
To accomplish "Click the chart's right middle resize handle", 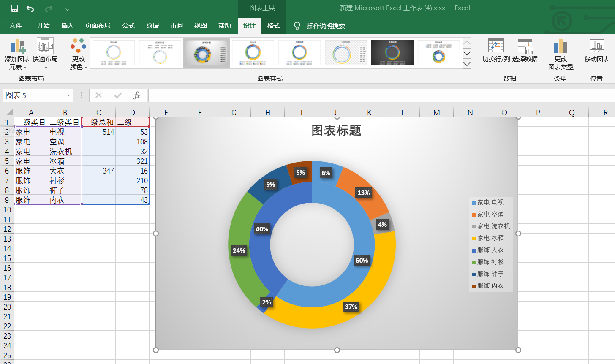I will pyautogui.click(x=518, y=234).
